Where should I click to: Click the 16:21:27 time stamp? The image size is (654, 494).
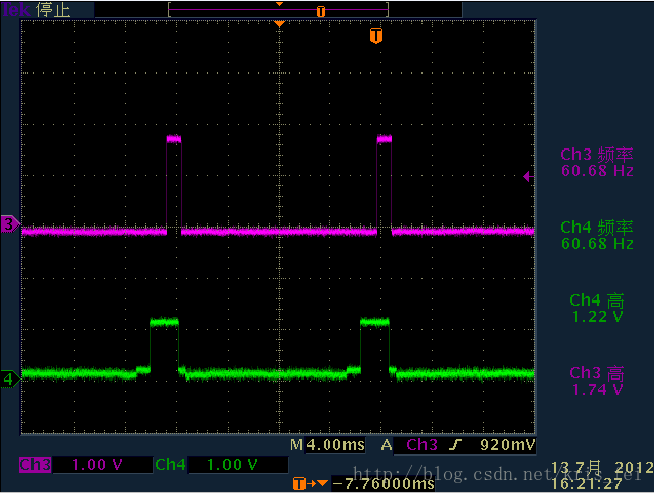(587, 484)
